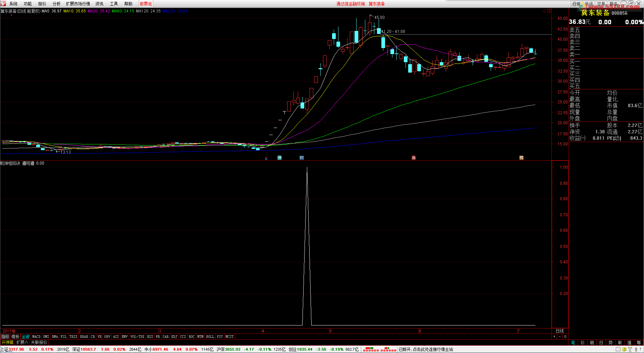Click the 服务 button at top right
This screenshot has height=353, width=644.
(613, 4)
